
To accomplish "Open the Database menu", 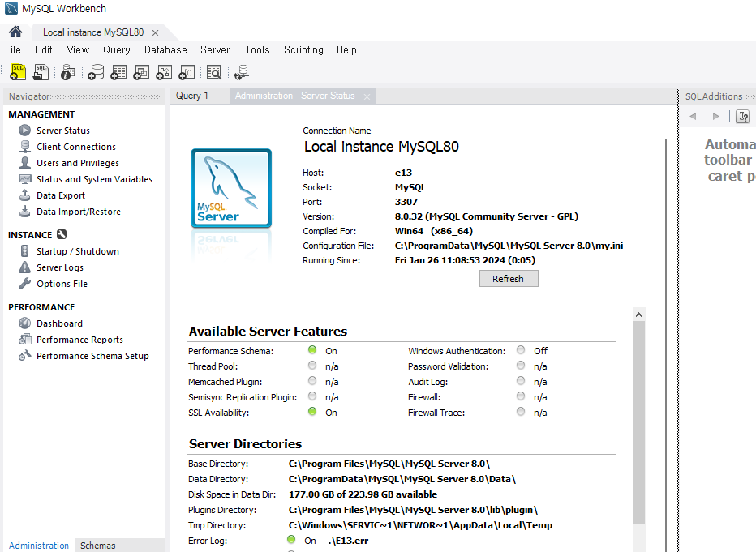I will point(165,49).
